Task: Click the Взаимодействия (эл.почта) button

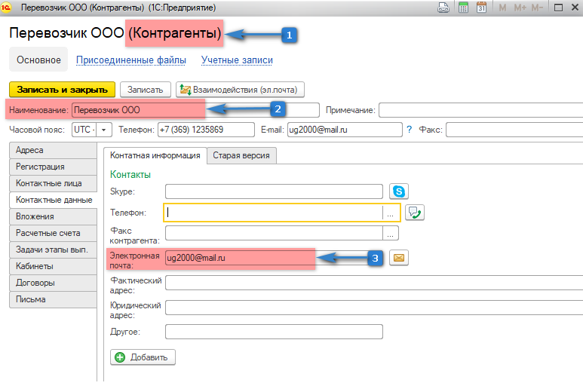Action: [240, 90]
